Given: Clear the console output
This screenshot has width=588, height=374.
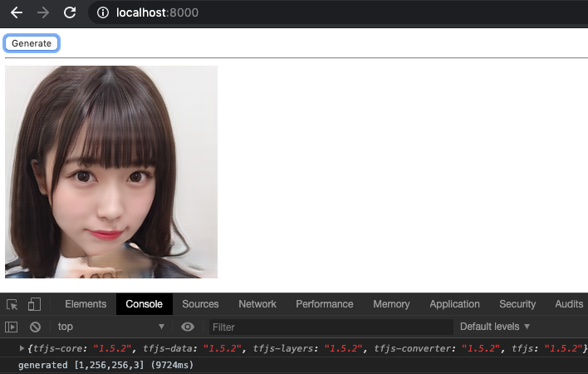Looking at the screenshot, I should point(35,327).
